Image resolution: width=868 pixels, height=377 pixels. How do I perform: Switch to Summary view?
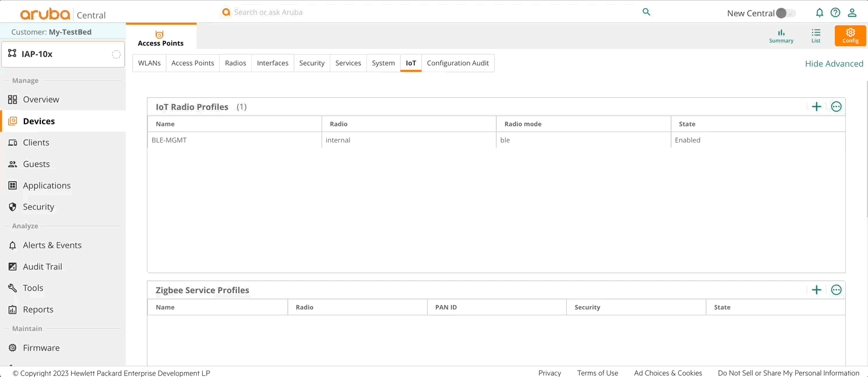click(781, 36)
